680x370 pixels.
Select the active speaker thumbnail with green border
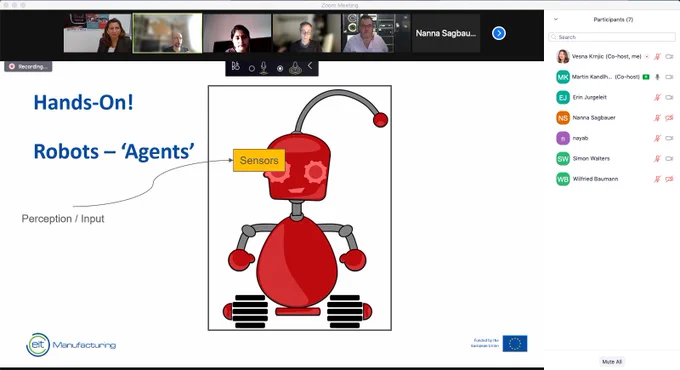167,33
